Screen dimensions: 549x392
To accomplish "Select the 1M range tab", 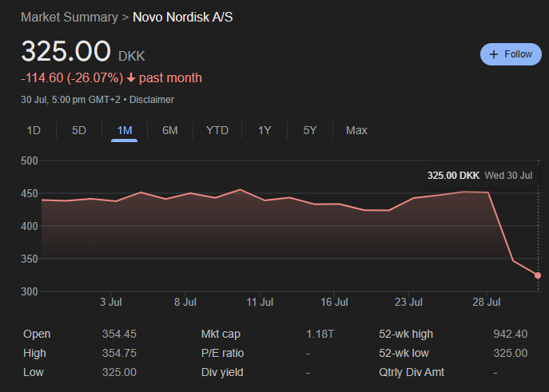I will pyautogui.click(x=125, y=130).
